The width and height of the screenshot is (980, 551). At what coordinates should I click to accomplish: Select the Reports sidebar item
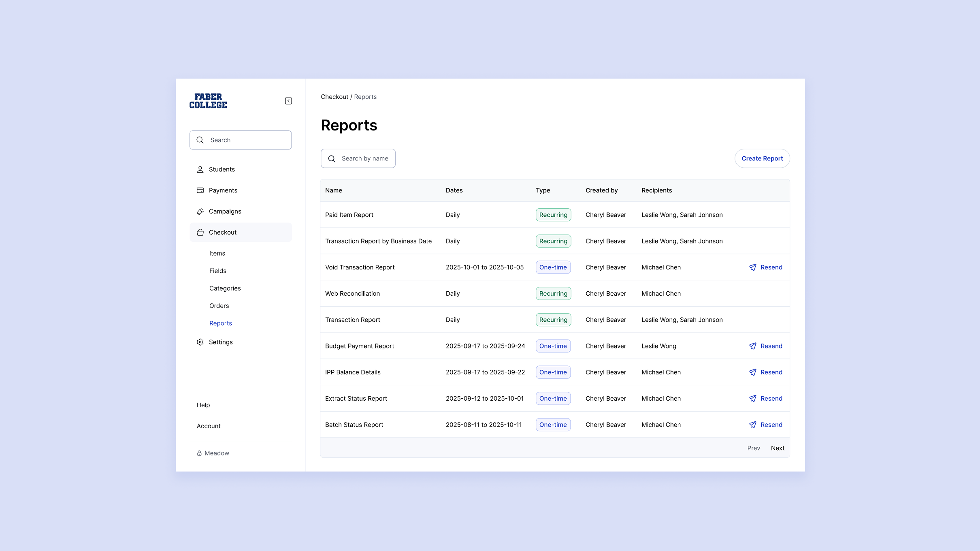(221, 323)
